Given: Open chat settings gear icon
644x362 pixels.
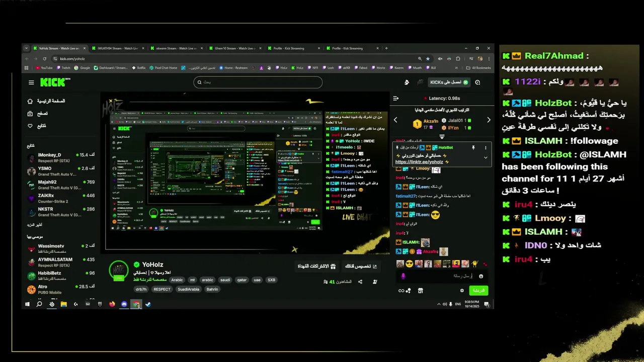Looking at the screenshot, I should [x=462, y=290].
